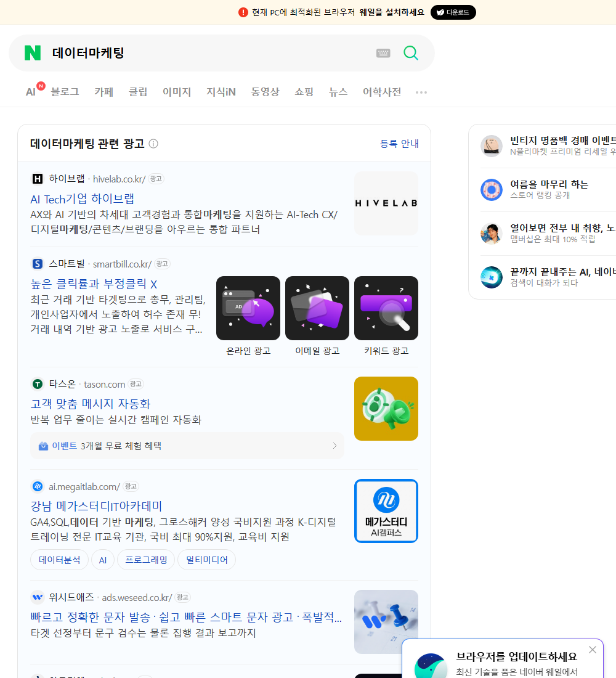Click the 광고 badge next to 하이브랩
Viewport: 616px width, 678px height.
click(156, 179)
